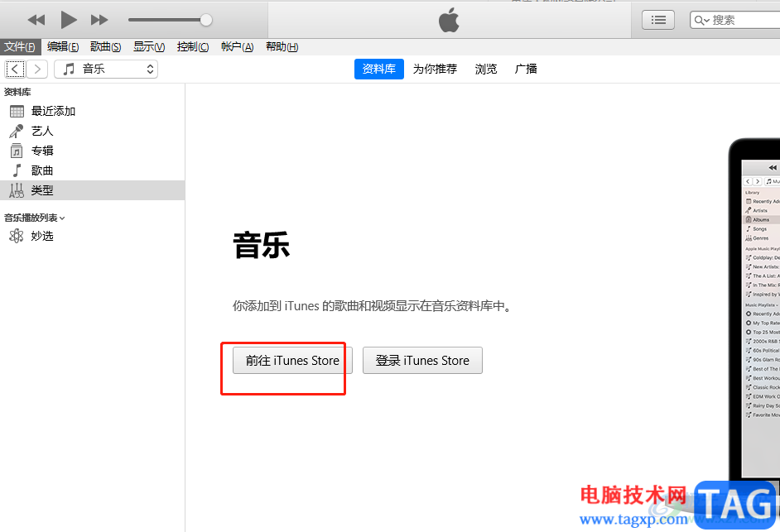
Task: Open 歌曲 in the sidebar
Action: 92,170
